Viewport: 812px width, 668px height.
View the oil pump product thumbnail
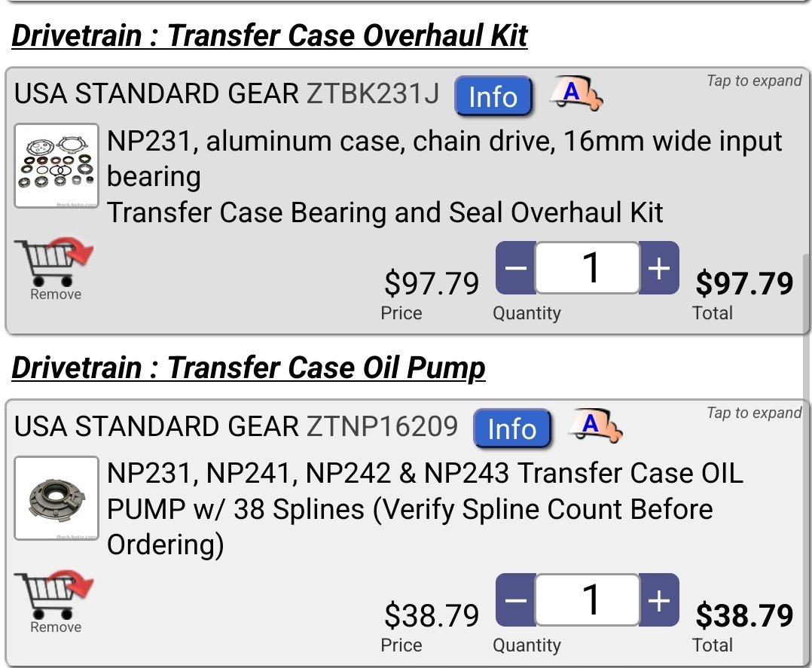click(56, 498)
